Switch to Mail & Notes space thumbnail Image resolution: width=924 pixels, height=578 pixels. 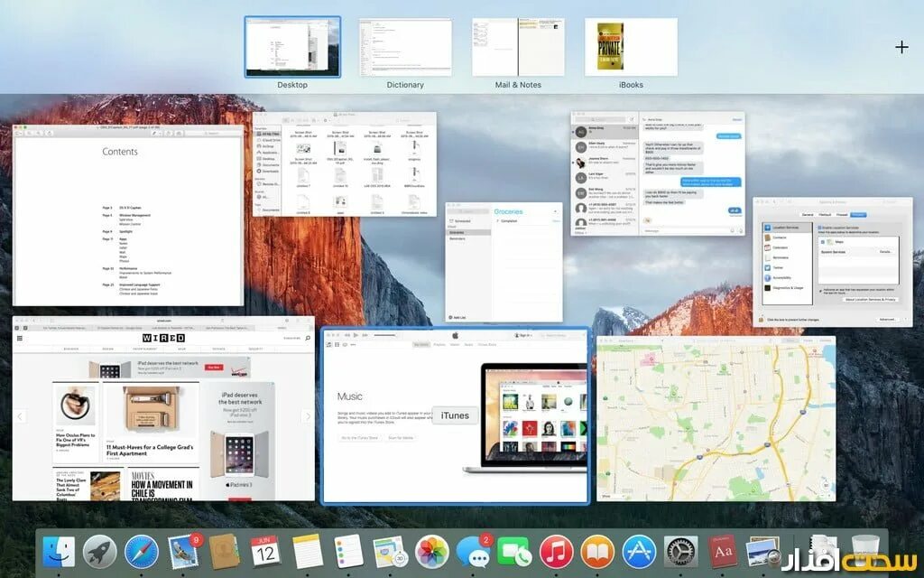pyautogui.click(x=518, y=47)
